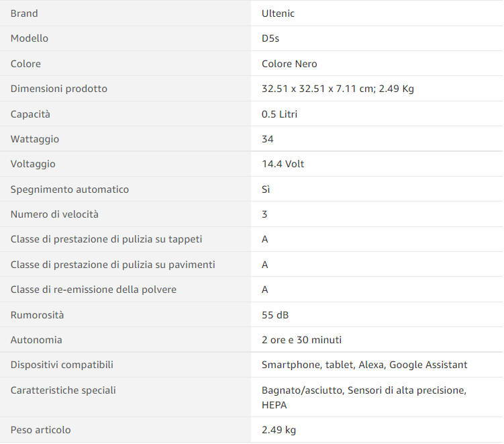Click the Spegnimento automatico label
Image resolution: width=504 pixels, height=444 pixels.
pyautogui.click(x=69, y=189)
